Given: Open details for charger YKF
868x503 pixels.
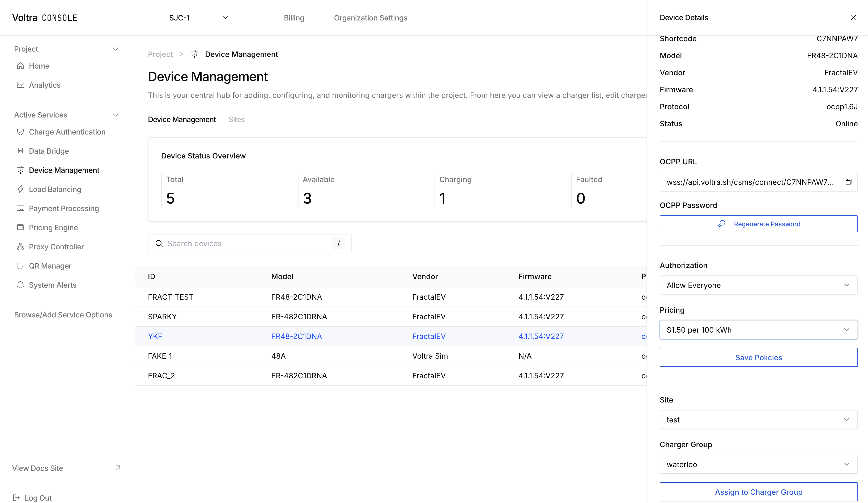Looking at the screenshot, I should [155, 336].
